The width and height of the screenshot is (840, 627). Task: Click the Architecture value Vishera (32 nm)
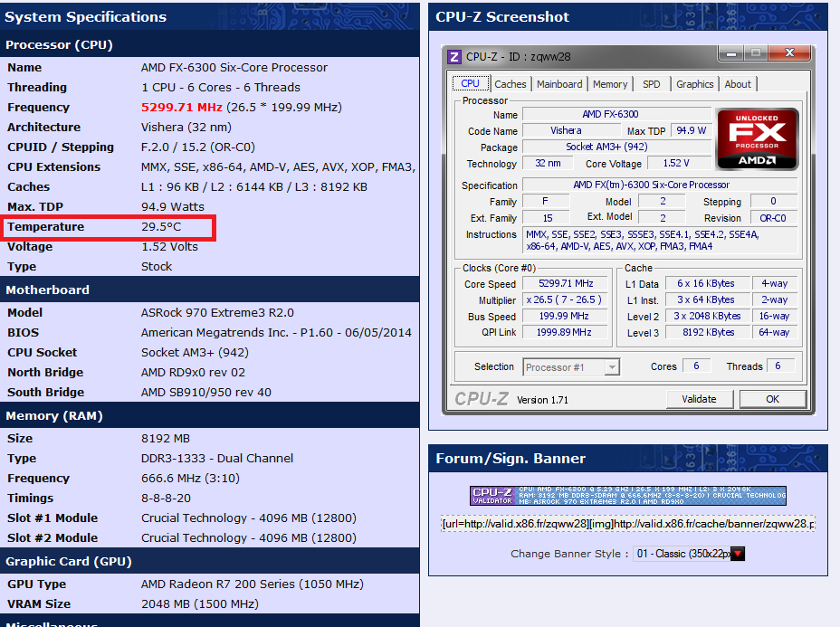pyautogui.click(x=186, y=127)
